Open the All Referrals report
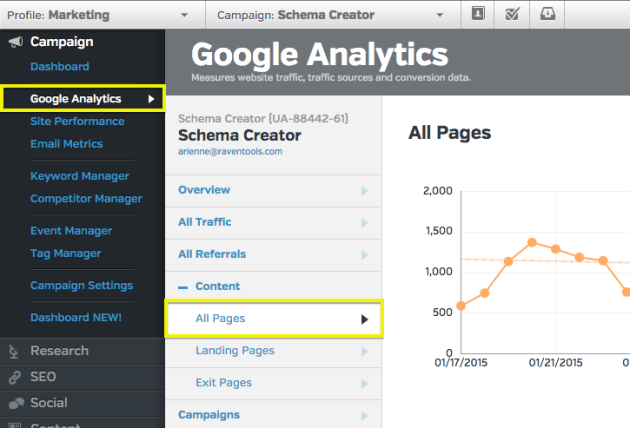The image size is (630, 428). [273, 255]
